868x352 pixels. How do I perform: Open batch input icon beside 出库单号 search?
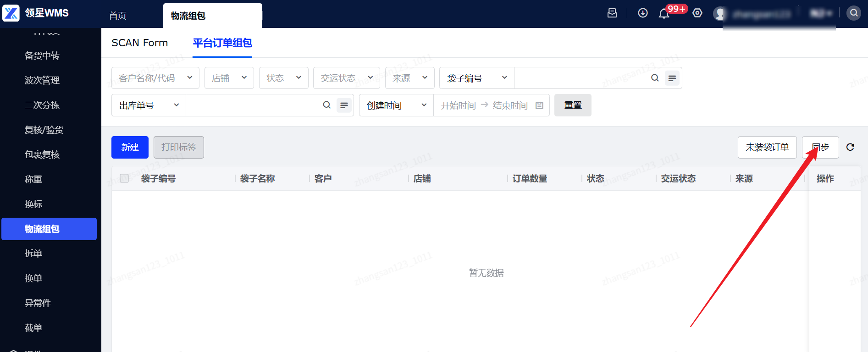pos(344,105)
